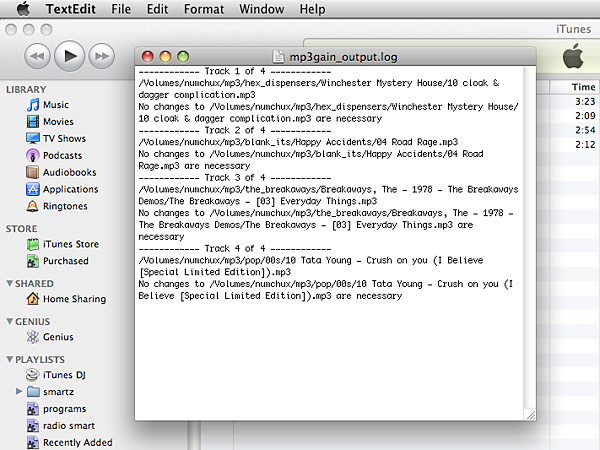
Task: Click 'dagger complication.mp3' text line
Action: [197, 95]
